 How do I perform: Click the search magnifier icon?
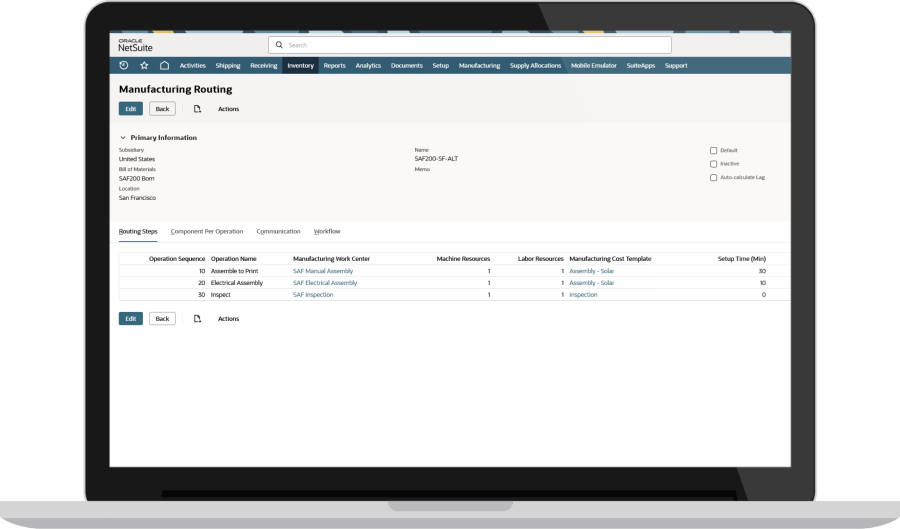pos(279,45)
